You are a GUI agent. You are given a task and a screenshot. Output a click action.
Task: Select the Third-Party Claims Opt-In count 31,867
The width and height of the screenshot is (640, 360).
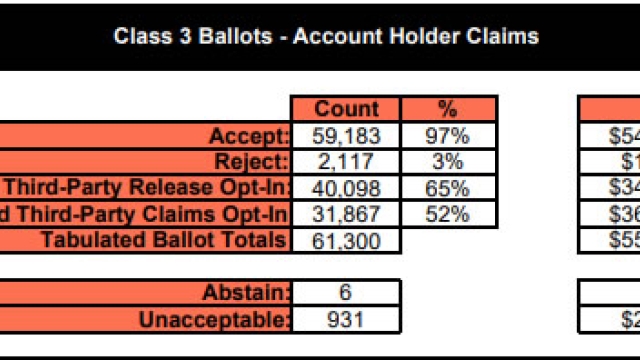tap(346, 214)
